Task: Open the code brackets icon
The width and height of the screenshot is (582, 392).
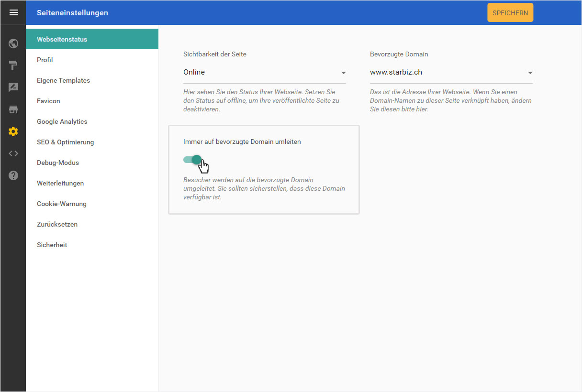Action: (x=13, y=153)
